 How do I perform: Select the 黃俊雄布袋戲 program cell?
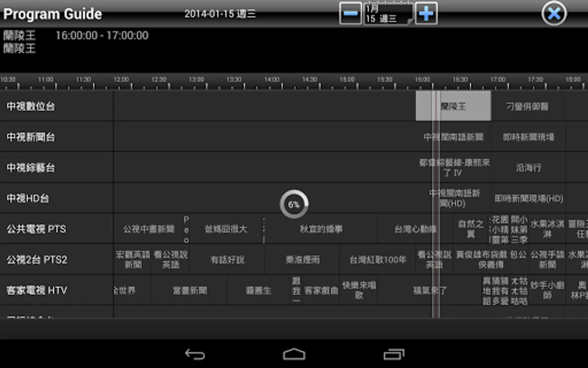pyautogui.click(x=491, y=260)
